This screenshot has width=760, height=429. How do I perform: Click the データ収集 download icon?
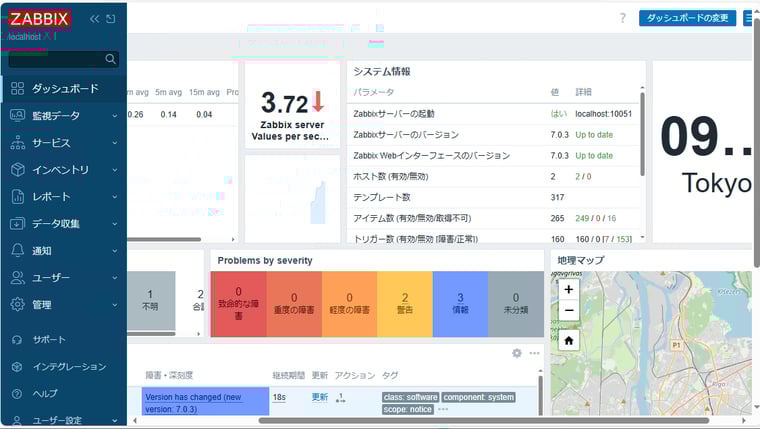(17, 223)
